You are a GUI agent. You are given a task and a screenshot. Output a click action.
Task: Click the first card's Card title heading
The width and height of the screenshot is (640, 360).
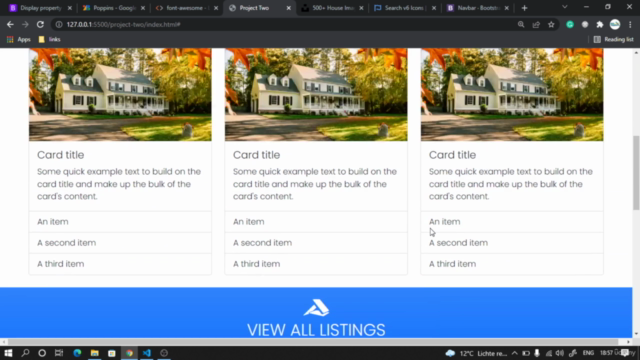tap(60, 155)
